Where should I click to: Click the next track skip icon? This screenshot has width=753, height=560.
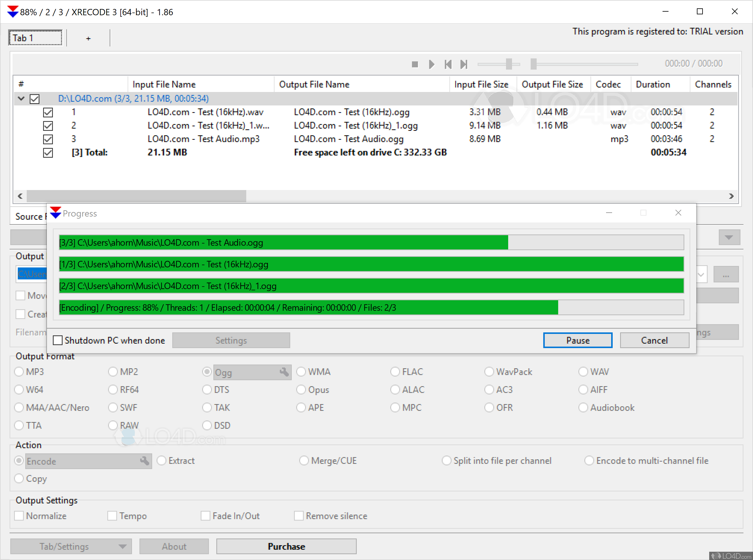click(464, 64)
